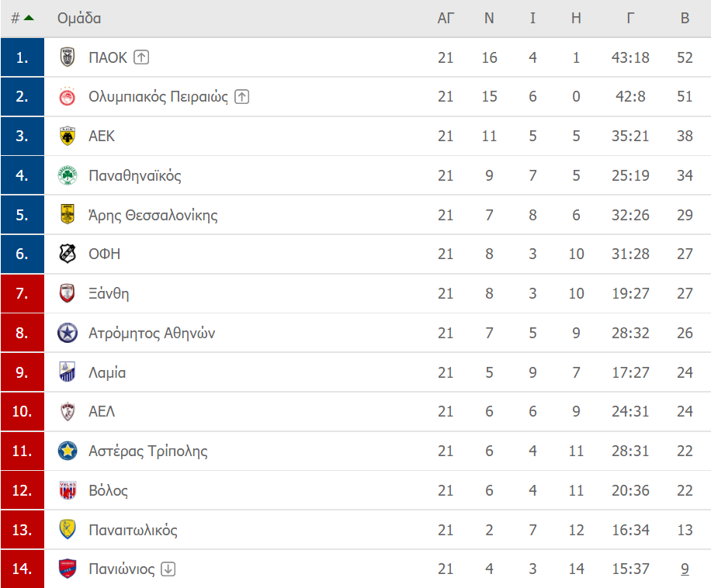
Task: Sort by the Γ goals column header
Action: [630, 18]
